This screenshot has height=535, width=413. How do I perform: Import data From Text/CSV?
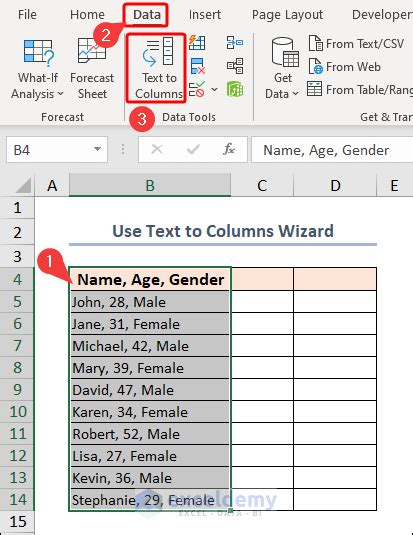356,44
